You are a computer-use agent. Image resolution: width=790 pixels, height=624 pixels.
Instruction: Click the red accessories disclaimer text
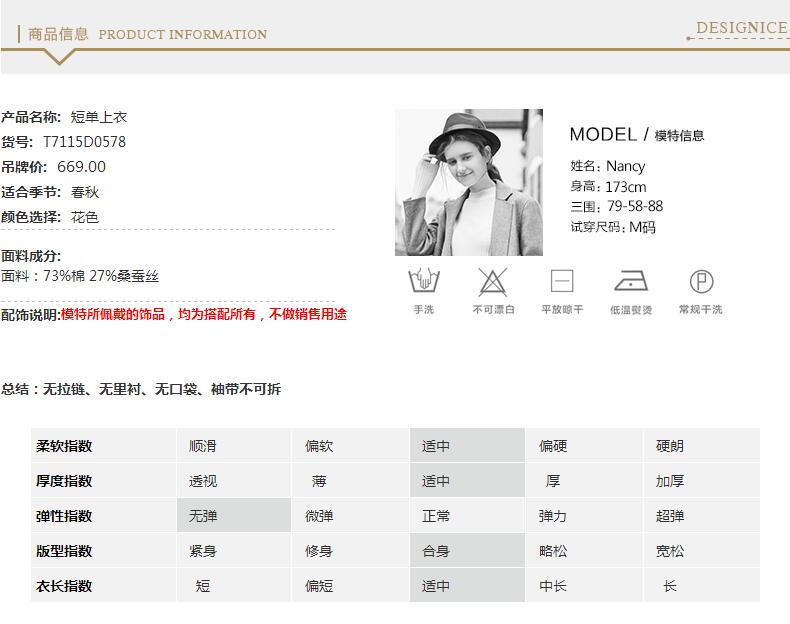click(204, 314)
